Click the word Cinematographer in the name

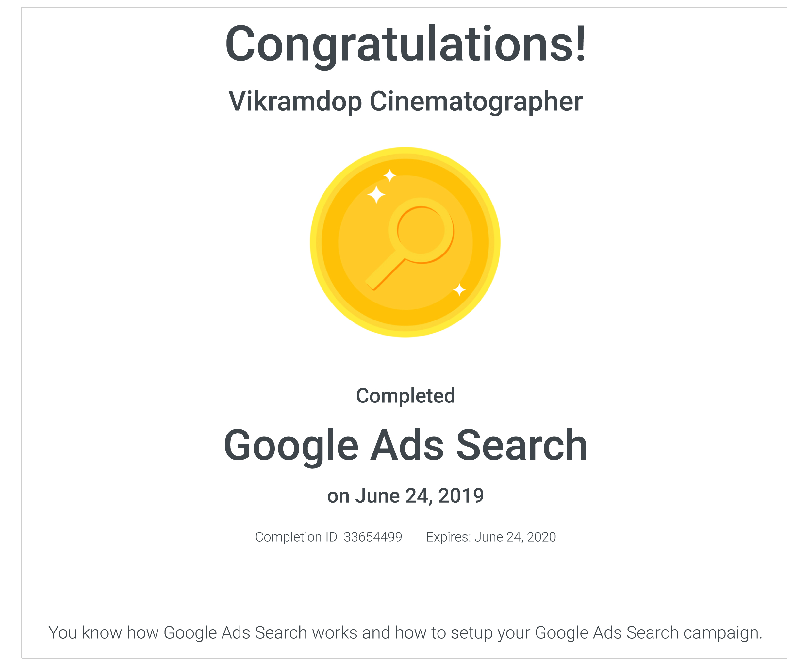(x=476, y=102)
